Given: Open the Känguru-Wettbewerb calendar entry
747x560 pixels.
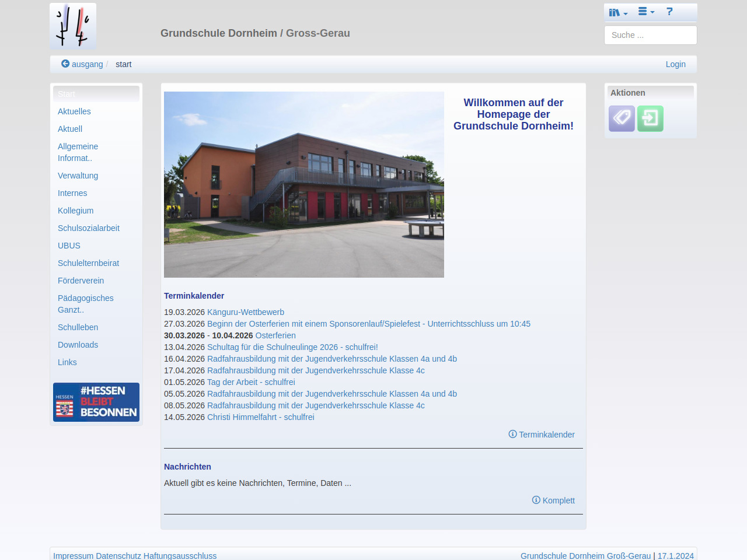Looking at the screenshot, I should tap(245, 312).
